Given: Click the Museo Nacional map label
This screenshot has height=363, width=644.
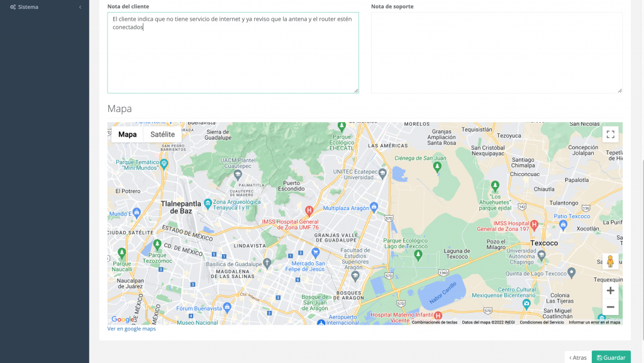Looking at the screenshot, I should coord(197,322).
